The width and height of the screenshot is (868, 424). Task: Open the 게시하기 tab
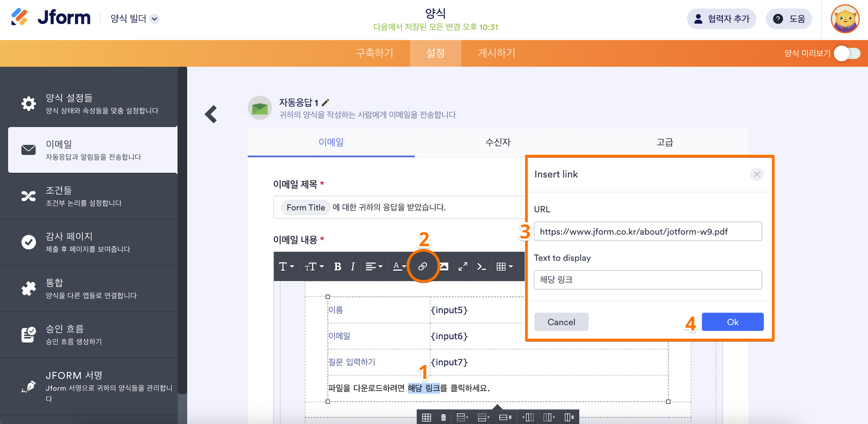click(x=496, y=53)
